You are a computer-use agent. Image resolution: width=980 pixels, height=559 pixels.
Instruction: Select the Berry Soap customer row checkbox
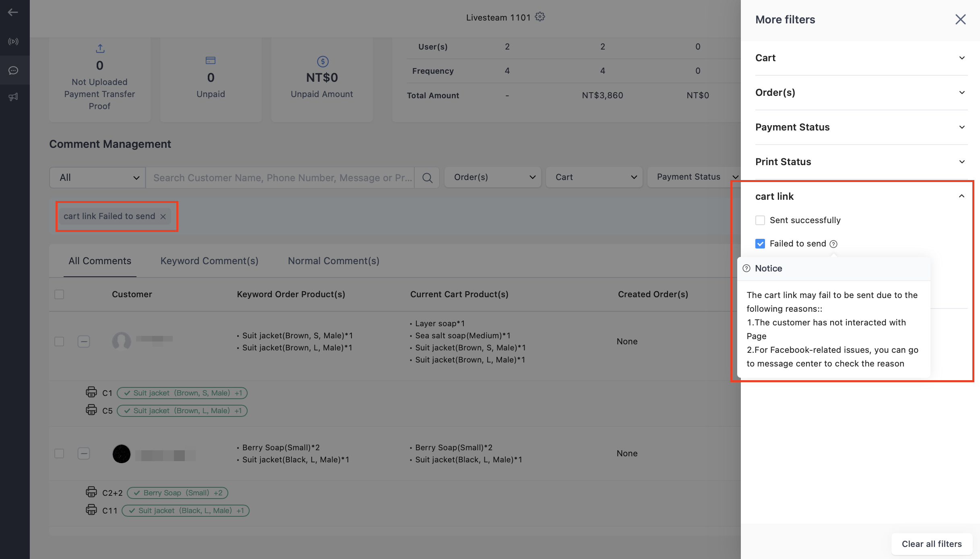coord(59,454)
